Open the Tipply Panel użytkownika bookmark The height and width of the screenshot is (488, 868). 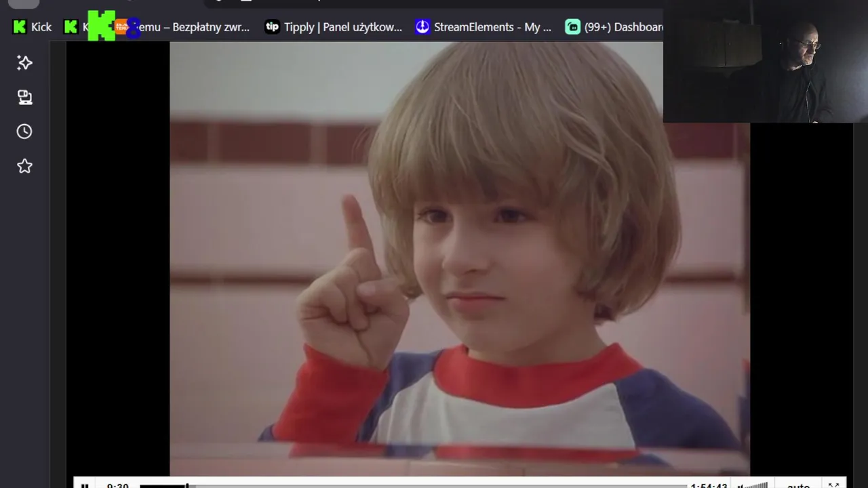334,27
